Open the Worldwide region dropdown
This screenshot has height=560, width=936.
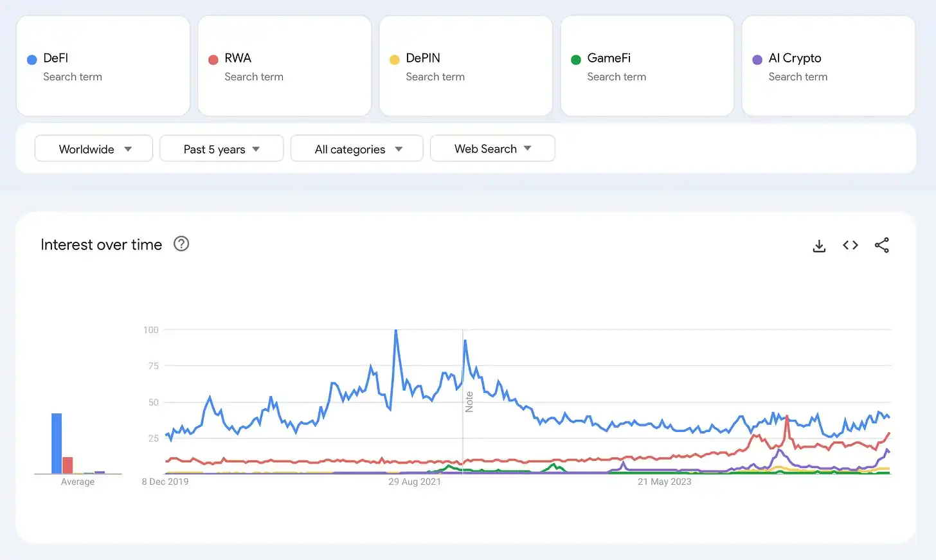[94, 149]
